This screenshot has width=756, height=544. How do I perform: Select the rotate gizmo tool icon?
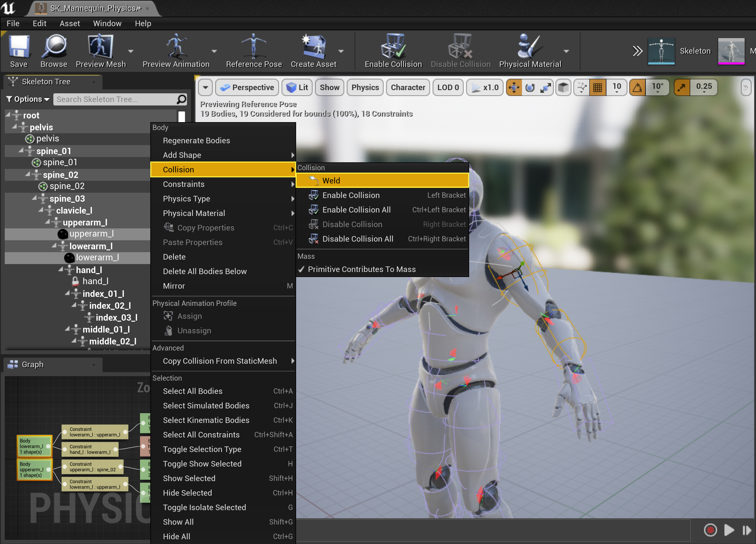pyautogui.click(x=530, y=88)
